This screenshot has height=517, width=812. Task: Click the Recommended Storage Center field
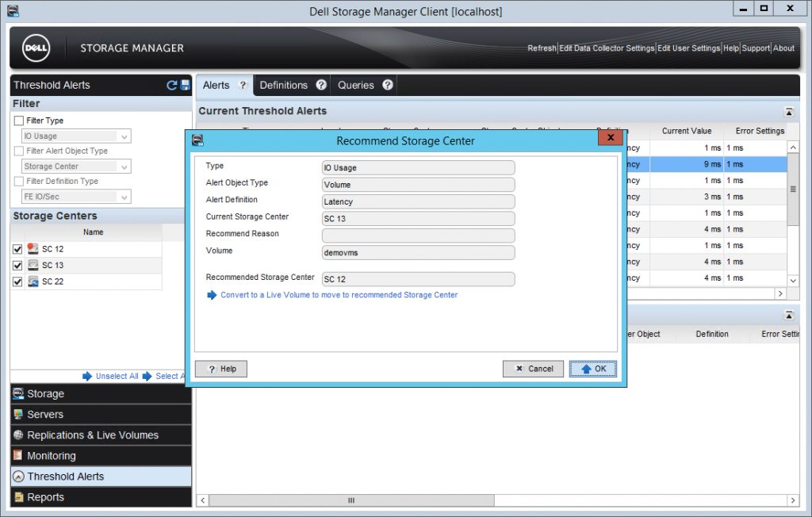419,279
